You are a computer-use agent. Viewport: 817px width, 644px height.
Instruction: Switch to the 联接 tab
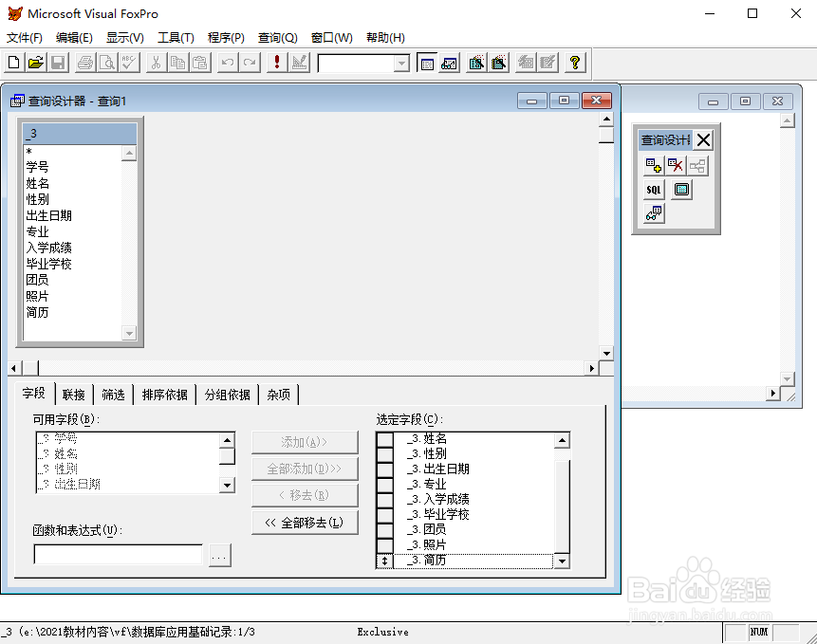[x=73, y=395]
